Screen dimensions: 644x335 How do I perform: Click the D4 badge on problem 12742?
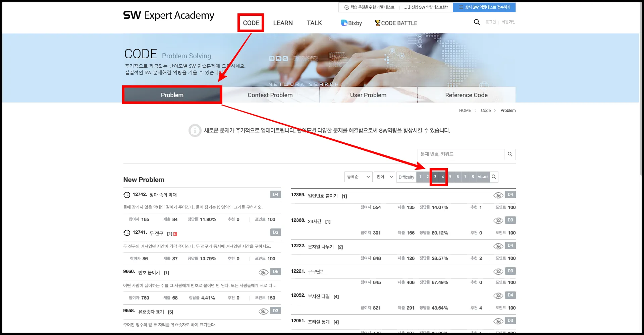tap(276, 195)
